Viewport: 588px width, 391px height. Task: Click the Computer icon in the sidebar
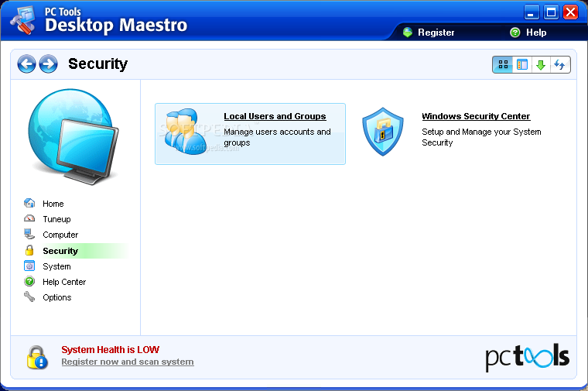click(29, 234)
